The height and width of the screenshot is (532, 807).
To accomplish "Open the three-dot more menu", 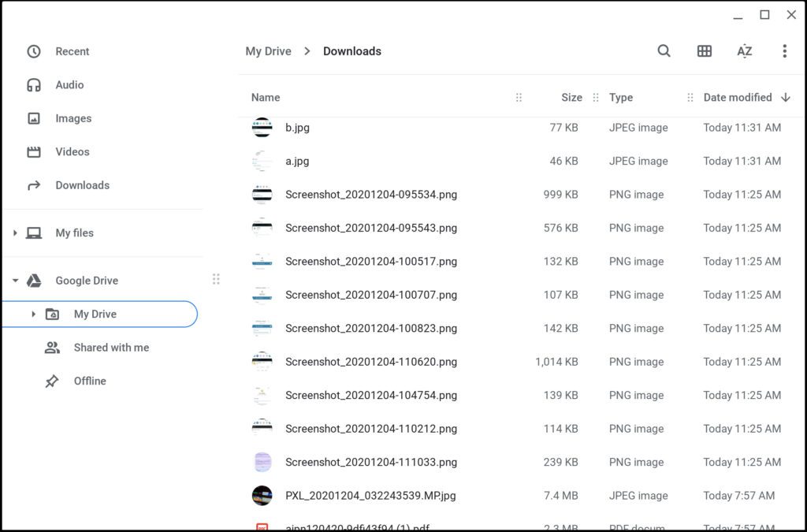I will coord(784,51).
